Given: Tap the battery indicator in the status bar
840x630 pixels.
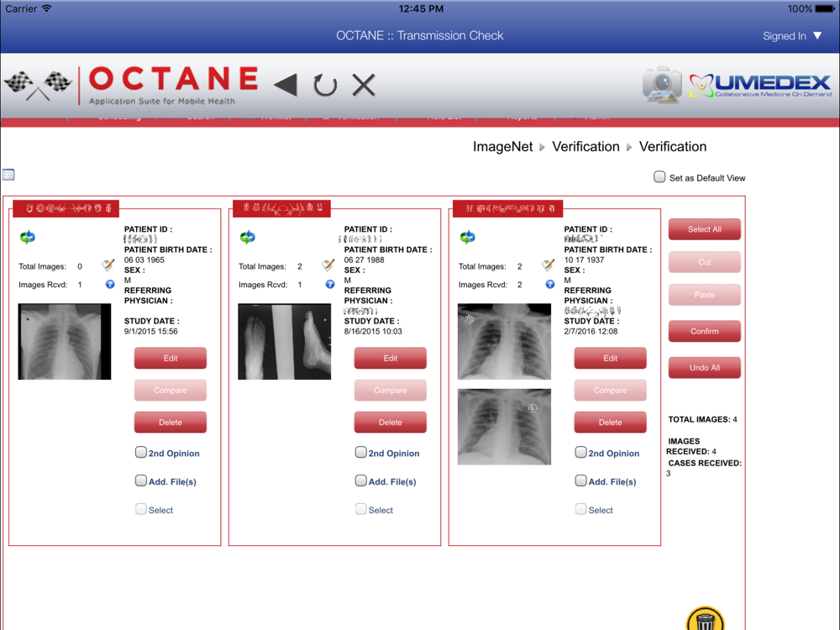Looking at the screenshot, I should (825, 9).
